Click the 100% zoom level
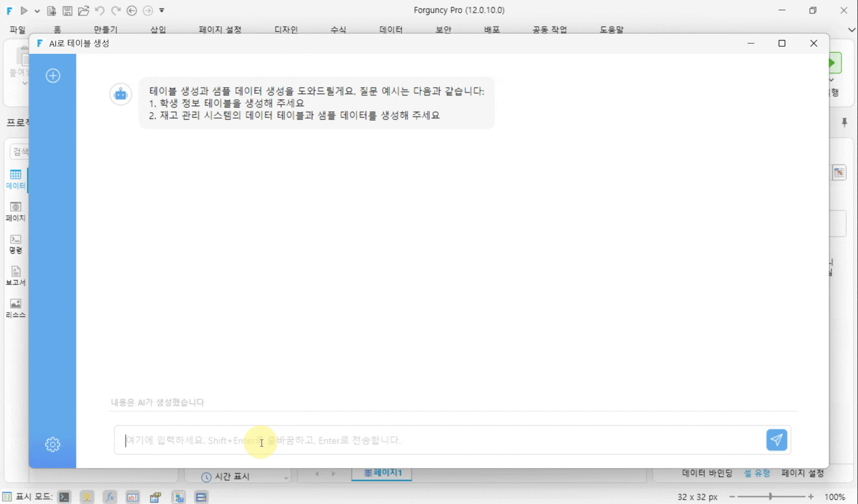The height and width of the screenshot is (504, 858). (x=835, y=497)
